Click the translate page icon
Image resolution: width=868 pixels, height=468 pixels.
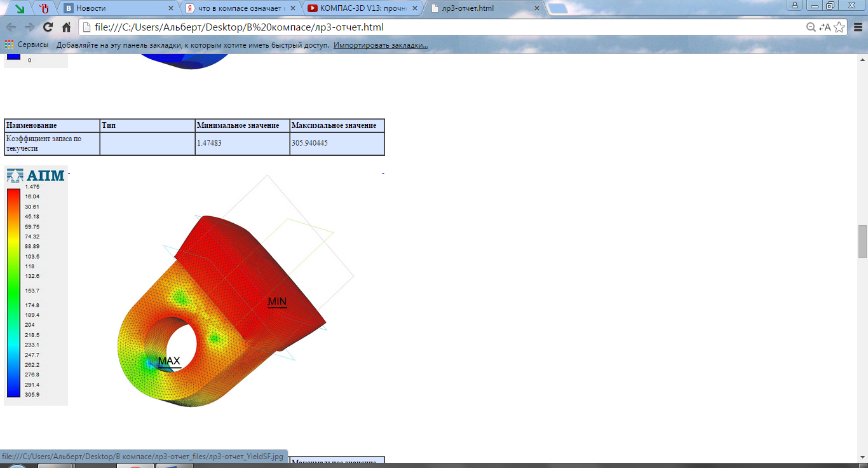[825, 27]
